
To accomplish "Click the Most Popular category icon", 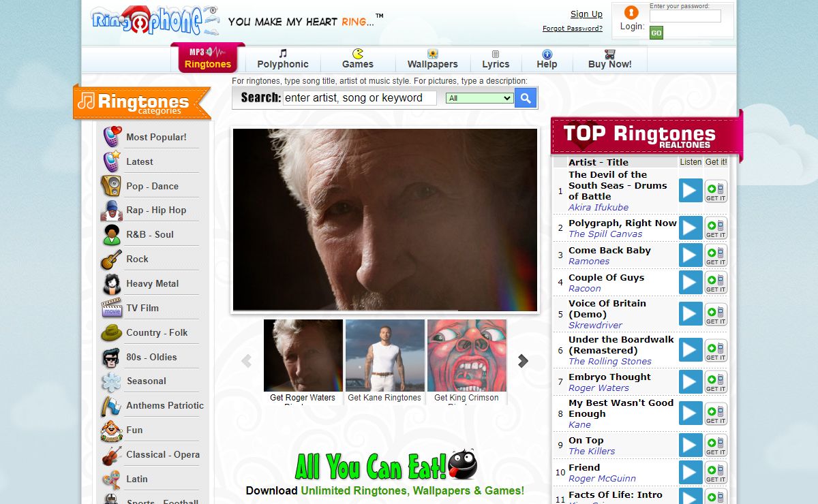I will [112, 137].
